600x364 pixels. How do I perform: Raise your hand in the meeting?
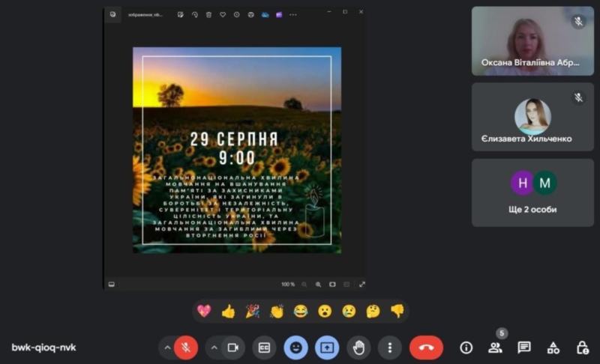coord(358,348)
